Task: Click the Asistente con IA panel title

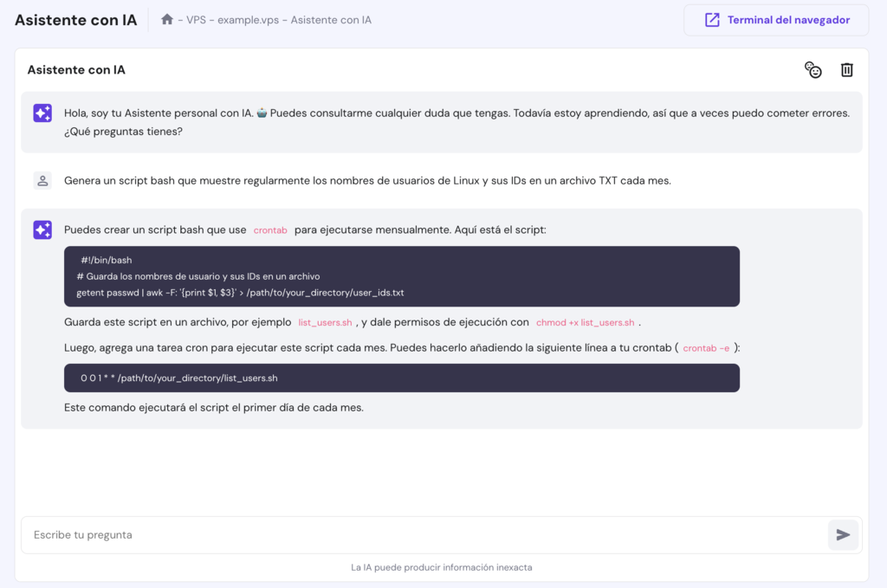Action: pyautogui.click(x=76, y=69)
